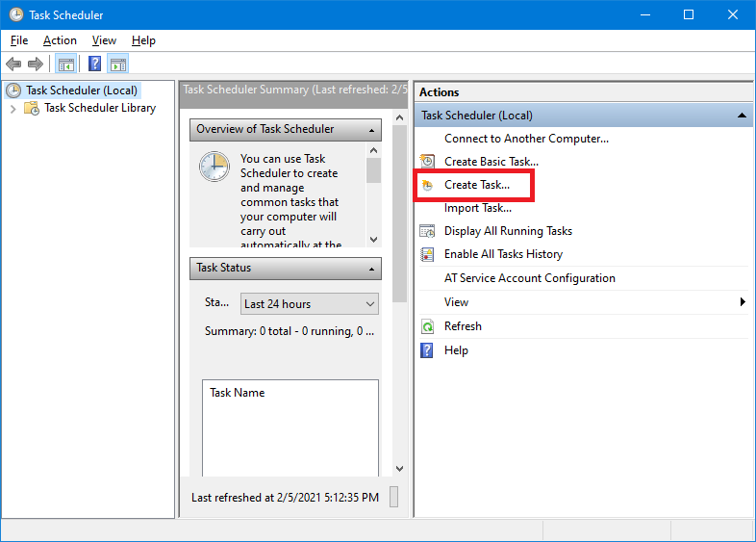The width and height of the screenshot is (756, 542).
Task: Click Create Task... action
Action: [476, 185]
